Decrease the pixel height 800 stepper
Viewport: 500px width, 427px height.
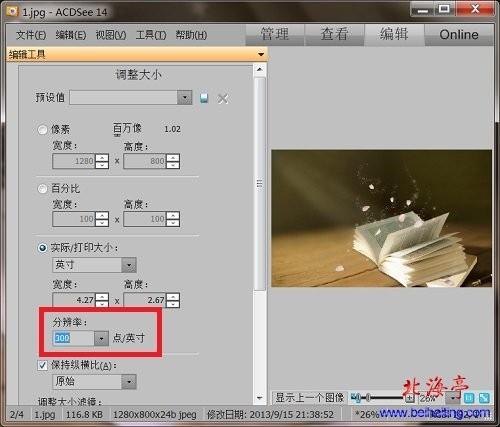pyautogui.click(x=173, y=165)
